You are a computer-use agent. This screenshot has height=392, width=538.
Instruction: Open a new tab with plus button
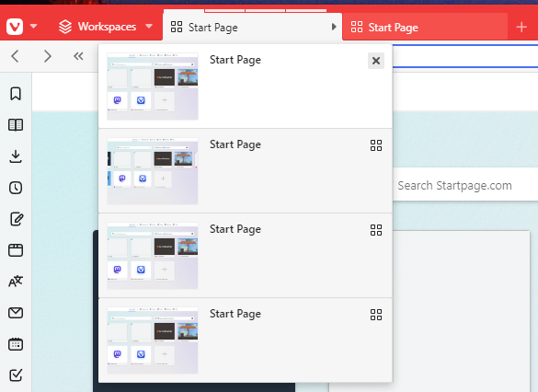click(x=521, y=27)
